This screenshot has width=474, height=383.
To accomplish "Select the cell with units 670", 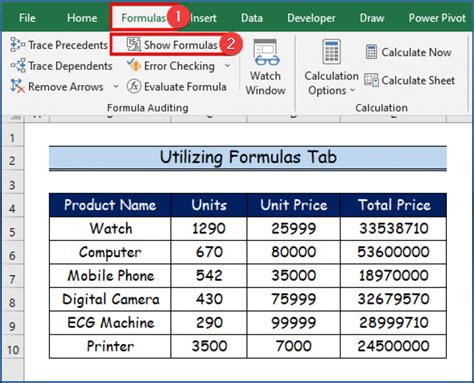I will point(209,252).
